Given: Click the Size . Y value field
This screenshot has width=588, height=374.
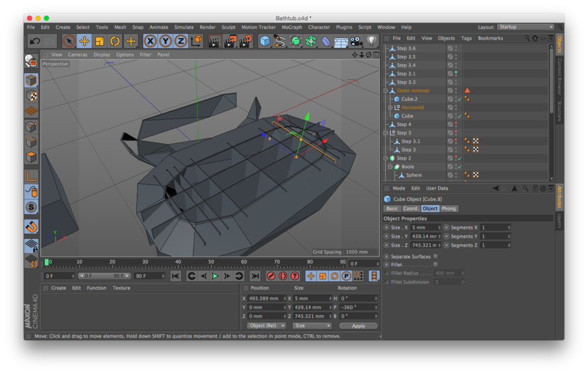Looking at the screenshot, I should pos(425,236).
